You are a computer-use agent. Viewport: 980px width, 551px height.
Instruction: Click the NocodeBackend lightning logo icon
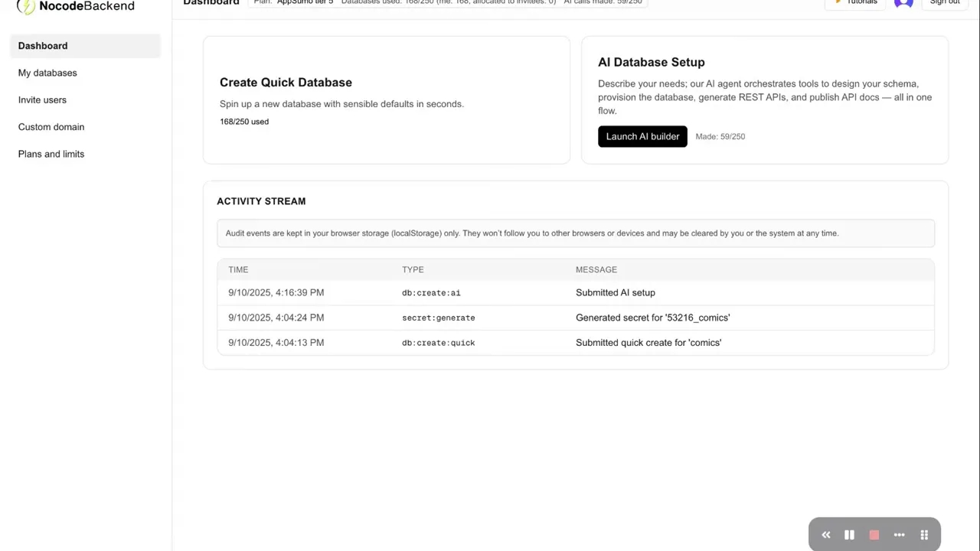coord(26,6)
